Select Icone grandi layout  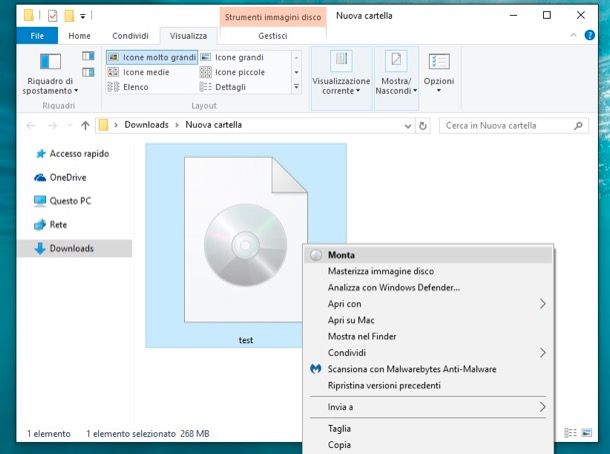232,57
